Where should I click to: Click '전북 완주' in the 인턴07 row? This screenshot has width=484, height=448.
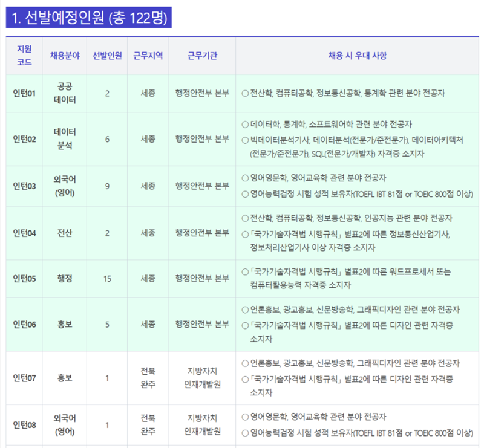tap(148, 378)
